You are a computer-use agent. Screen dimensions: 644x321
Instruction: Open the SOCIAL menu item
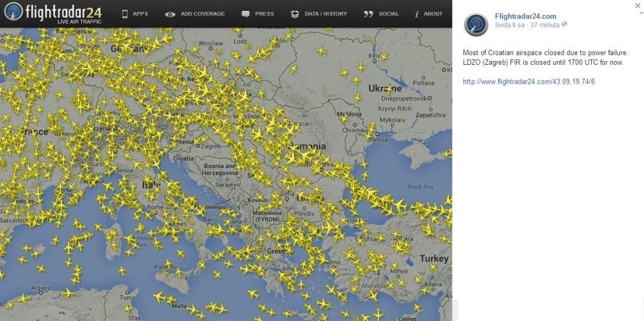point(389,14)
